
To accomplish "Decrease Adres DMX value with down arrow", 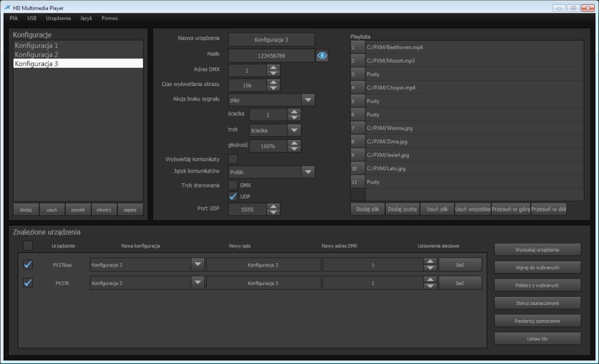I will 273,73.
